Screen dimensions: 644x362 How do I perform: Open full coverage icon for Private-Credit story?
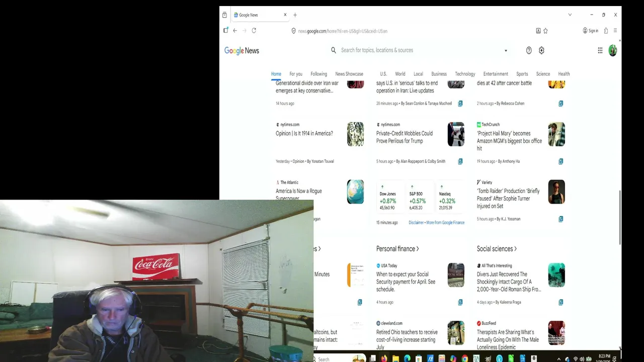point(460,161)
